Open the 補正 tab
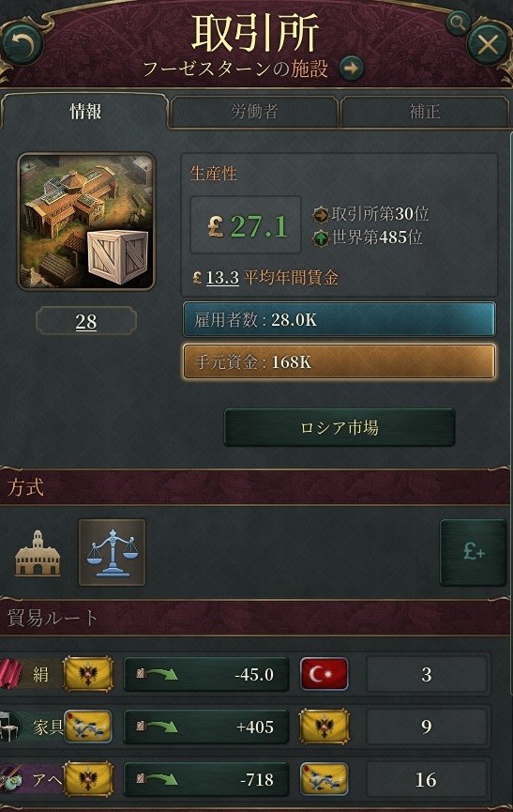Image resolution: width=513 pixels, height=812 pixels. coord(424,112)
